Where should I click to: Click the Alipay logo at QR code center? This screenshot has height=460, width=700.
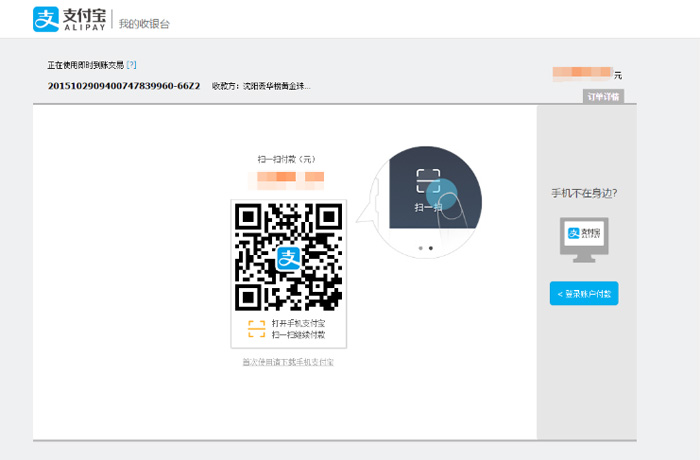pos(288,258)
